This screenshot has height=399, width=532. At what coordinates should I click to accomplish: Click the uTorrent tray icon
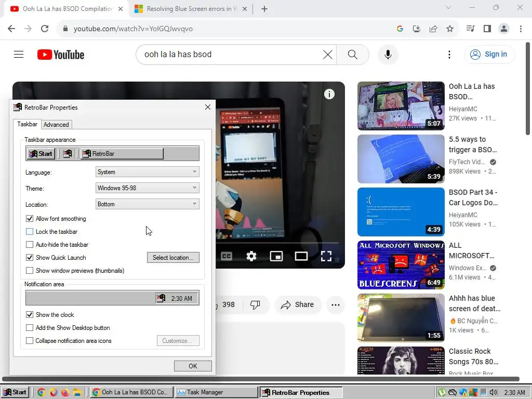click(x=442, y=393)
